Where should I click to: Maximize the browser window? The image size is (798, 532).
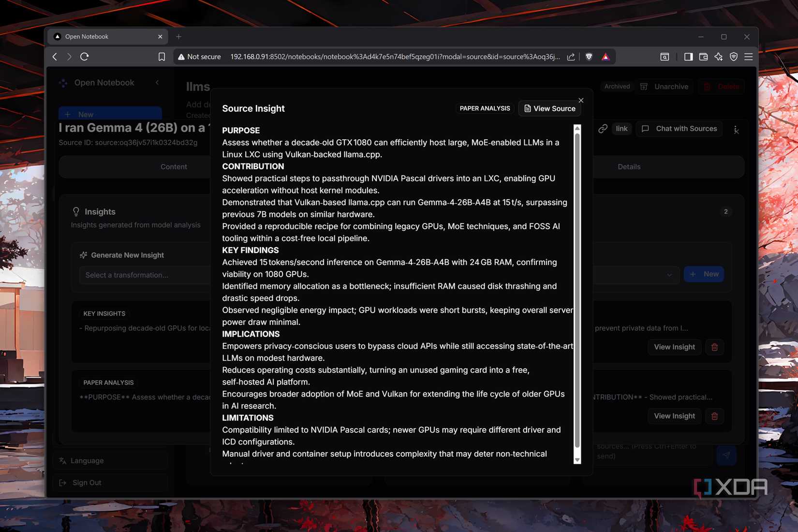[724, 36]
